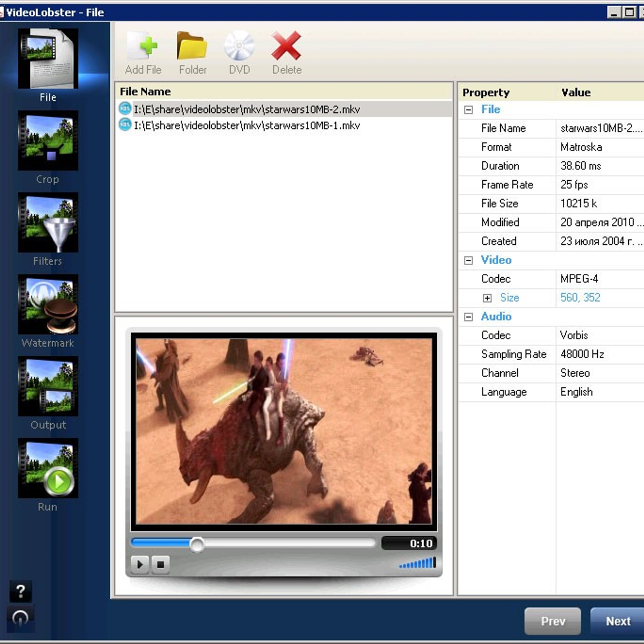The width and height of the screenshot is (644, 644).
Task: Go to Prev step
Action: pos(553,621)
